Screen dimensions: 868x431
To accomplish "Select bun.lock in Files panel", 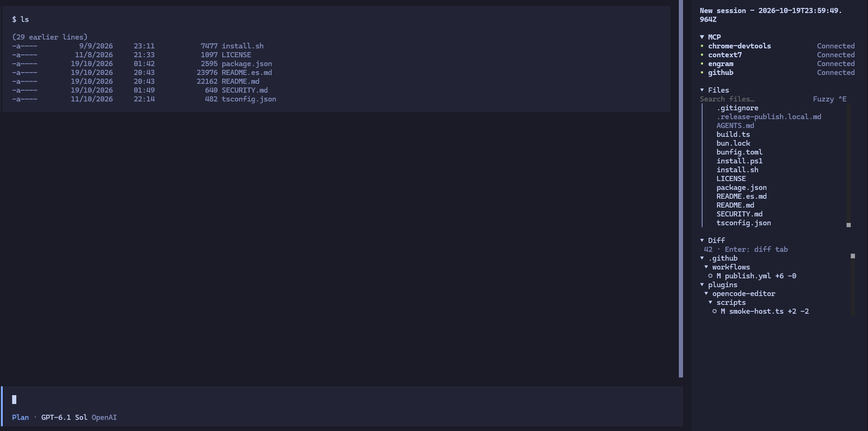I will point(733,143).
